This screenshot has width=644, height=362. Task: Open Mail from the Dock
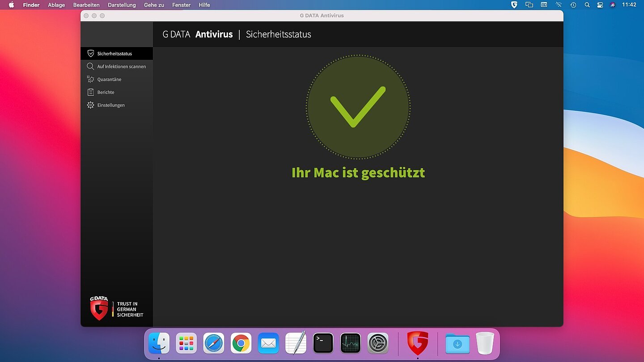(x=268, y=343)
